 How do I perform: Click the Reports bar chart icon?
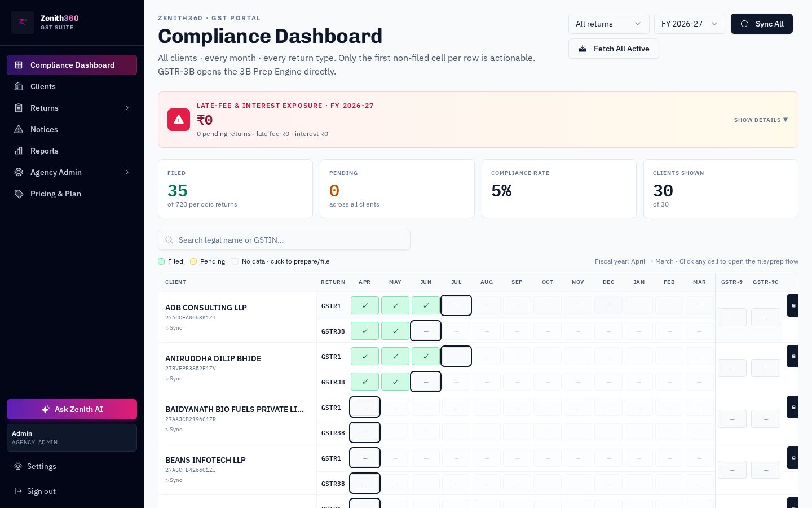click(x=19, y=151)
